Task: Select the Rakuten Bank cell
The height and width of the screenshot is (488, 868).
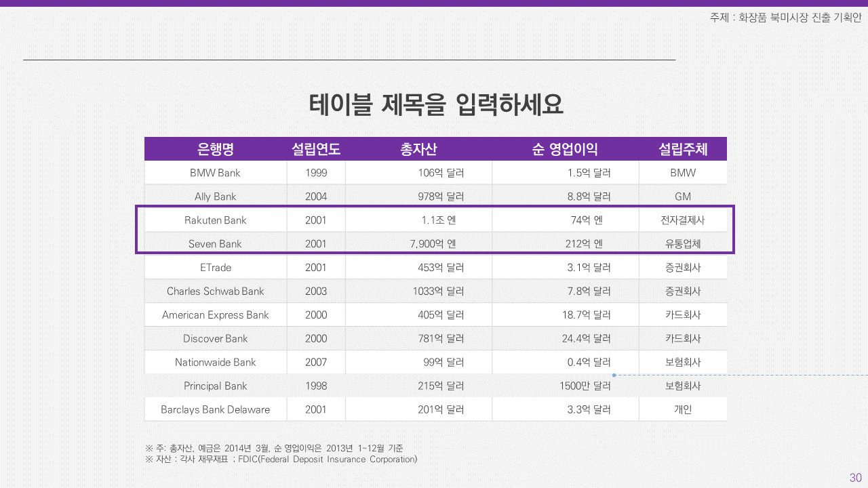Action: pos(216,220)
